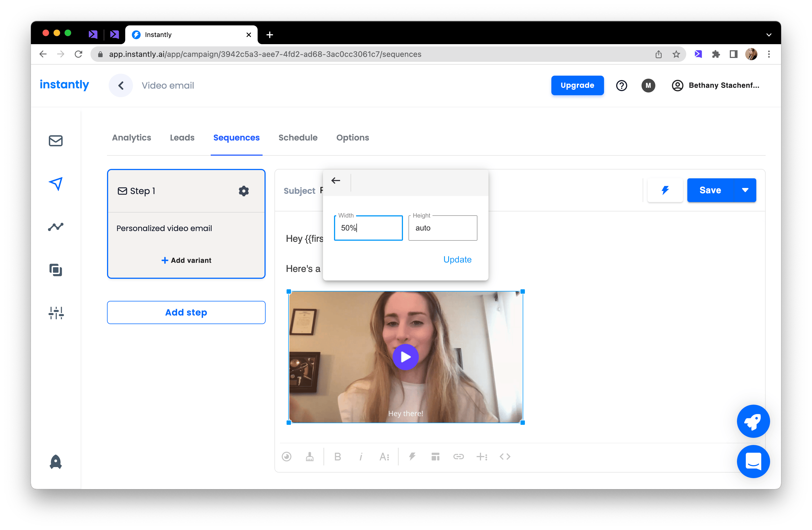
Task: Insert a link with the chain icon
Action: [x=458, y=457]
